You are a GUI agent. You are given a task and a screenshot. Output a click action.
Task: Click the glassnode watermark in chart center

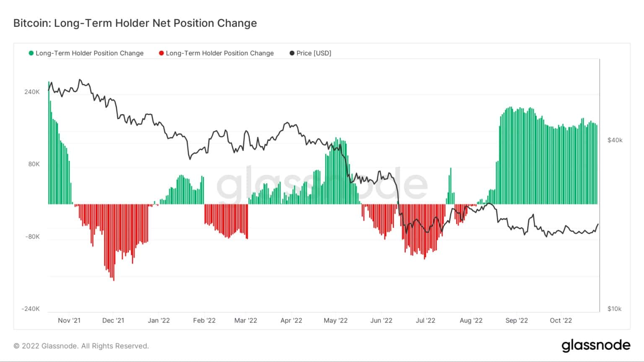tap(322, 184)
